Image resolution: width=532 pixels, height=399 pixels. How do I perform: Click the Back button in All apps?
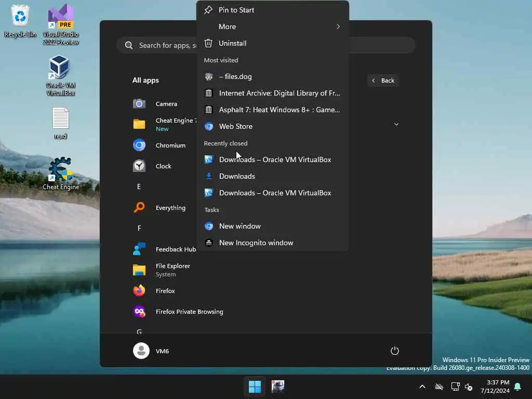point(383,81)
